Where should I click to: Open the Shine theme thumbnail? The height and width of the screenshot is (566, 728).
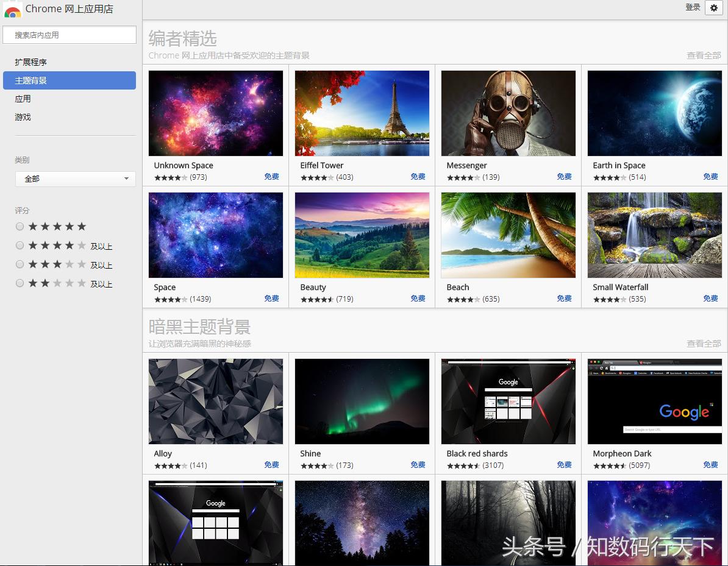pyautogui.click(x=362, y=401)
